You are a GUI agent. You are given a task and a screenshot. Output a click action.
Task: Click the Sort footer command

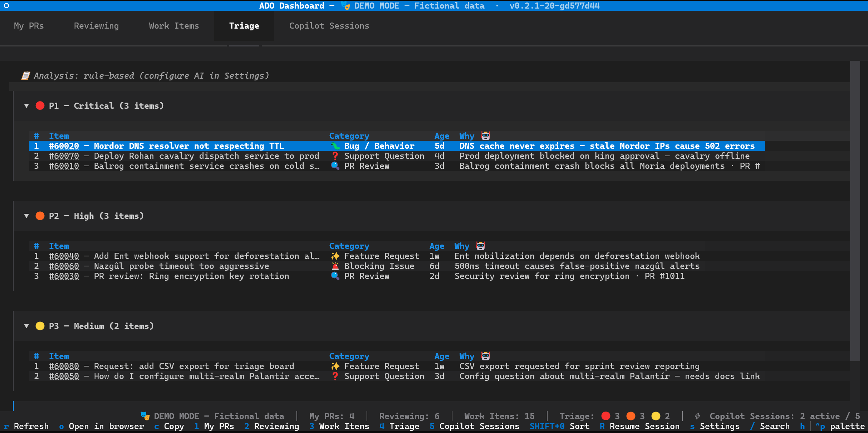(x=559, y=426)
